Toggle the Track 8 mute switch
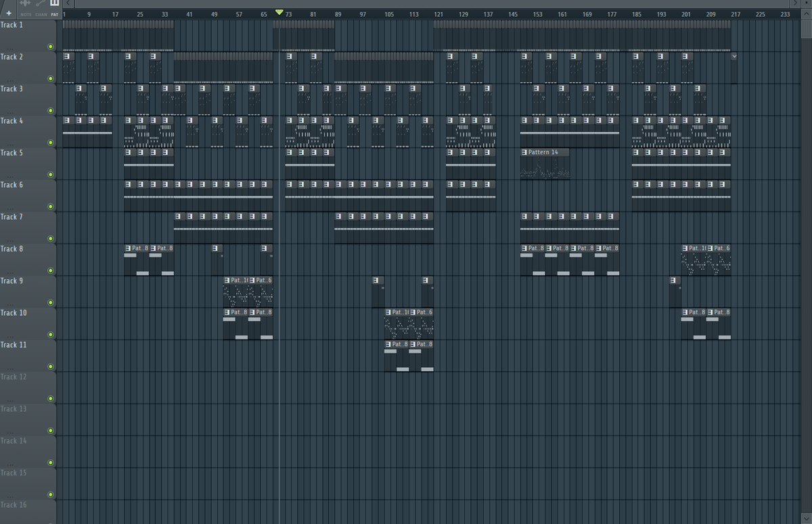This screenshot has height=524, width=812. (x=51, y=270)
